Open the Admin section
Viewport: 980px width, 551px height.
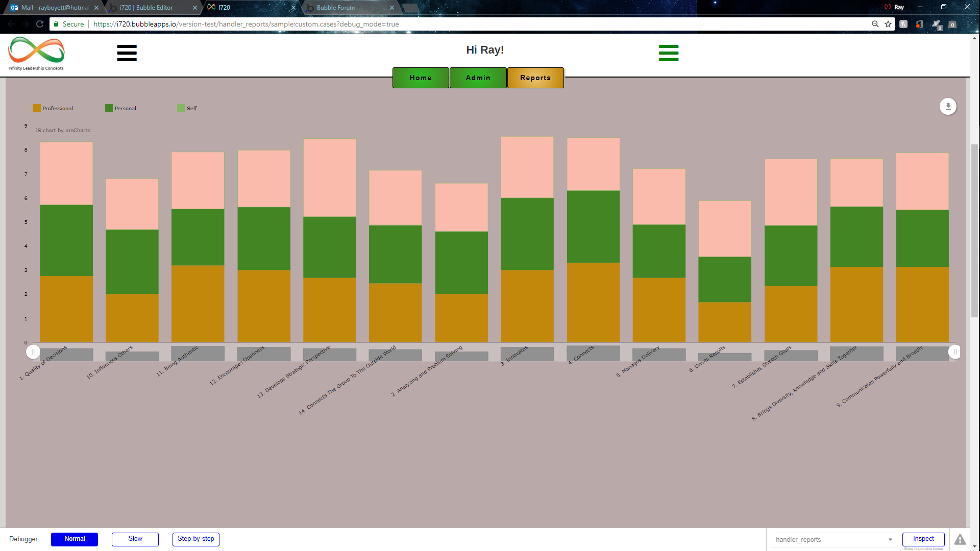pos(478,78)
